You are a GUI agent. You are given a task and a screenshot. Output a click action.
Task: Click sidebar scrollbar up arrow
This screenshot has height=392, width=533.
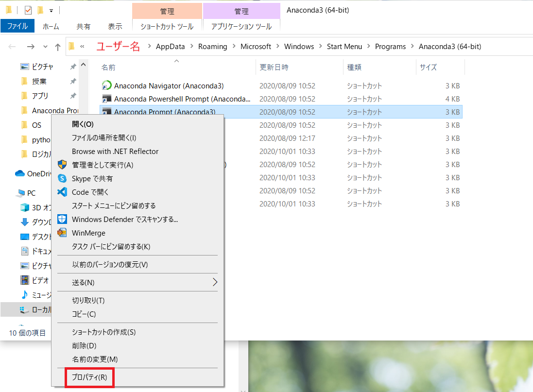click(84, 65)
